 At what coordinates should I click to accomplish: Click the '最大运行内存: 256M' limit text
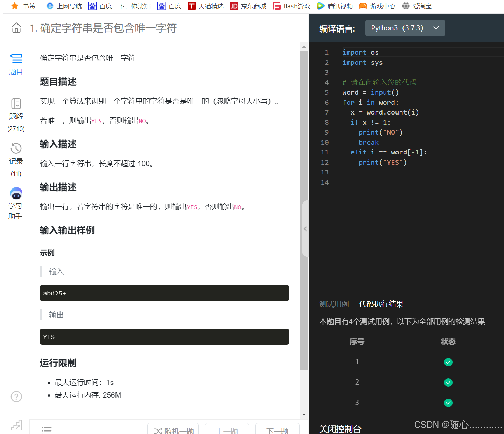click(x=88, y=395)
